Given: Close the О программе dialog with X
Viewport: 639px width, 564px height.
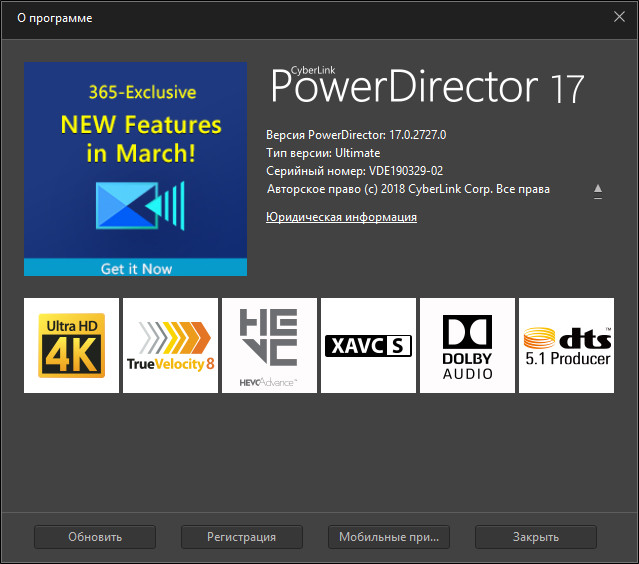Looking at the screenshot, I should [x=618, y=16].
